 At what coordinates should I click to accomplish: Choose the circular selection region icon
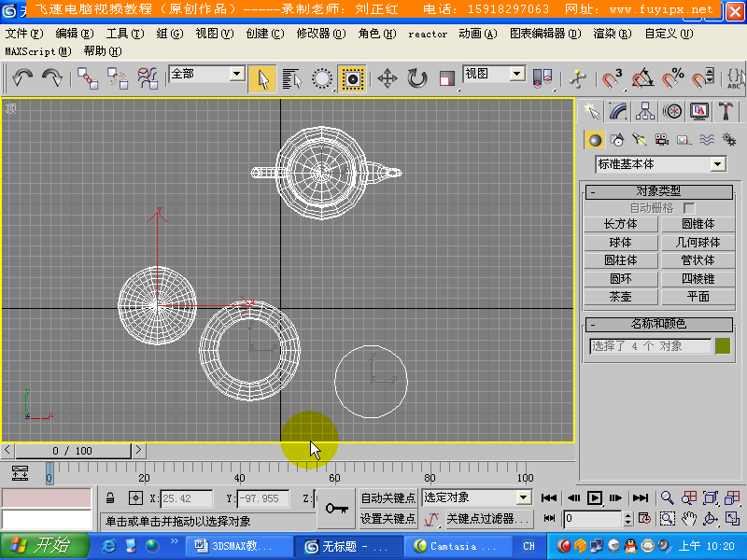tap(322, 78)
